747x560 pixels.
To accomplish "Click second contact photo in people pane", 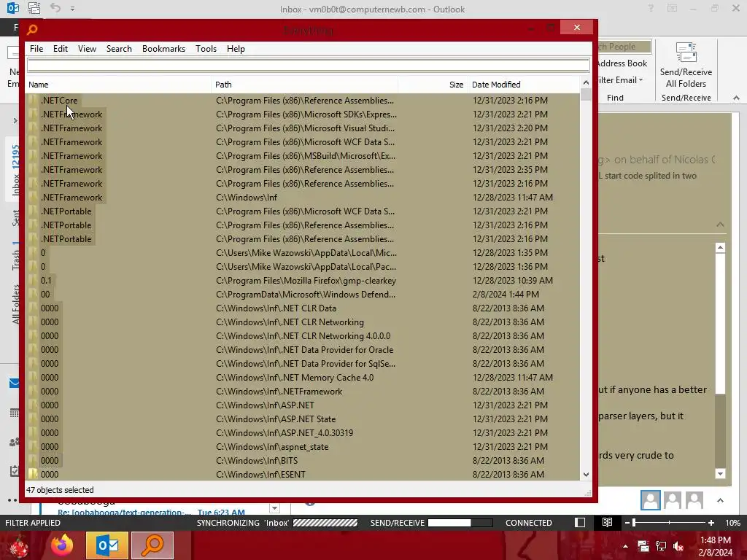I will pyautogui.click(x=672, y=500).
